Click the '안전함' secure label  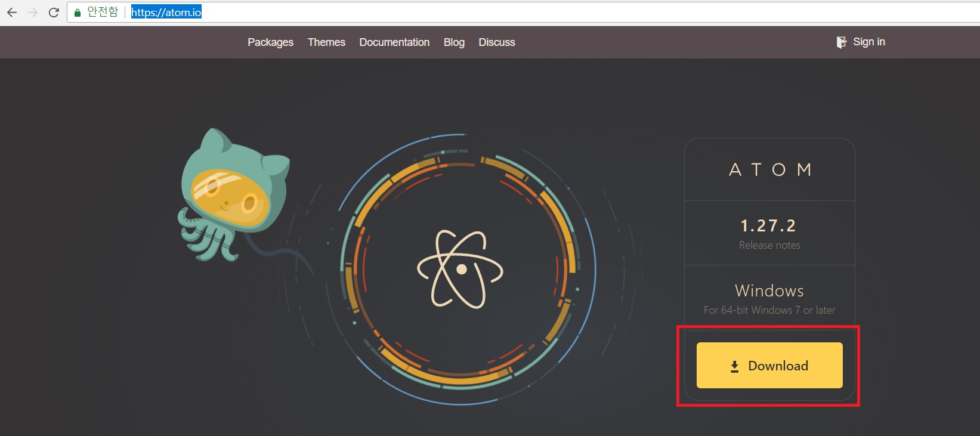pyautogui.click(x=103, y=12)
